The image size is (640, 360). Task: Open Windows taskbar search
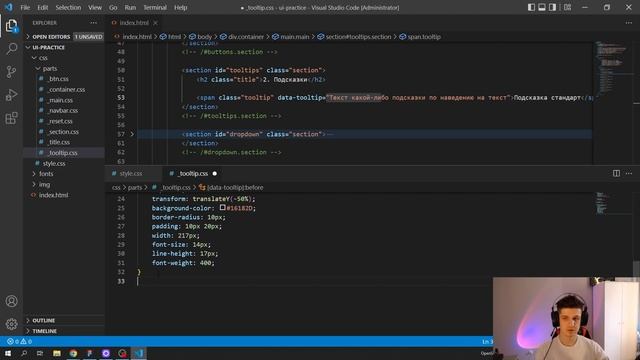[24, 353]
